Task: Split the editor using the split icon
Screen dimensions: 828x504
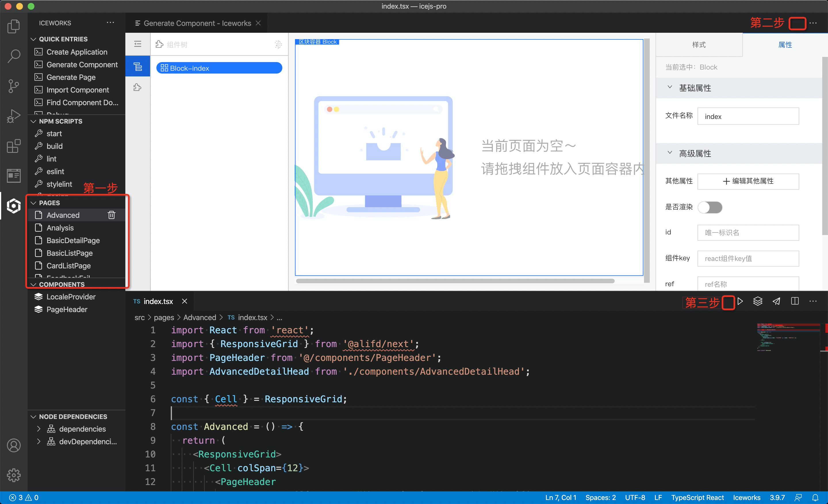Action: click(794, 301)
